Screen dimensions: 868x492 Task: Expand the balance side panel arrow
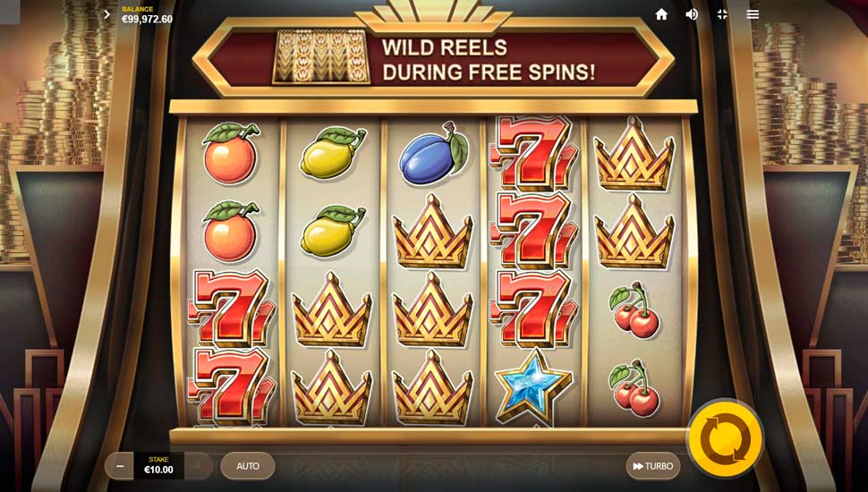[106, 14]
